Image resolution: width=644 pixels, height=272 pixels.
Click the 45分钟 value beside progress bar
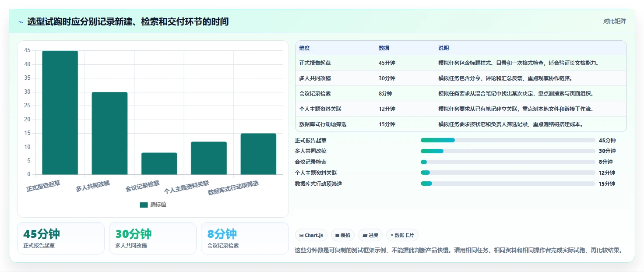click(607, 141)
